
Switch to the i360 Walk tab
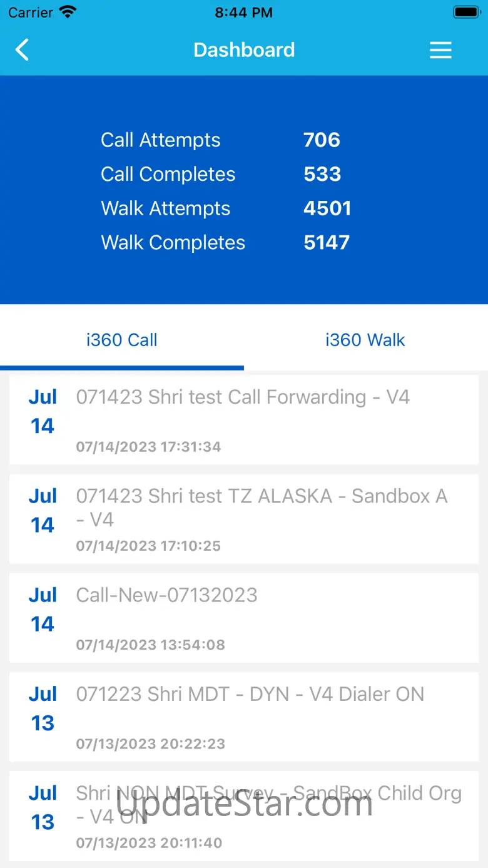click(x=365, y=340)
